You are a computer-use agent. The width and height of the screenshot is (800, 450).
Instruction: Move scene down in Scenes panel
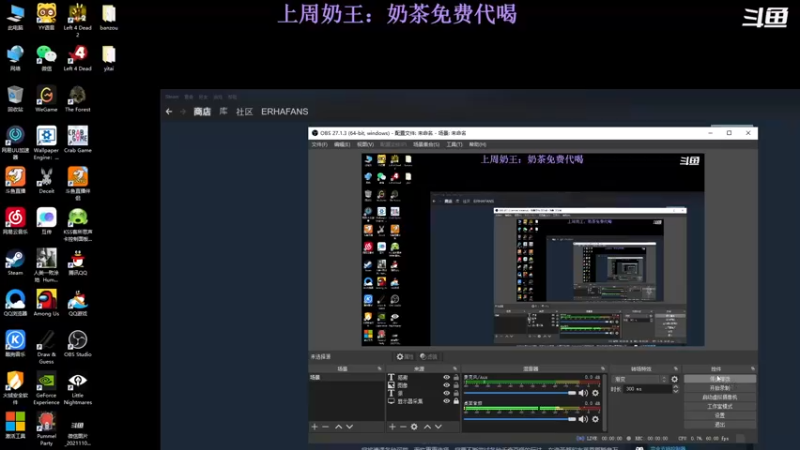[x=349, y=427]
